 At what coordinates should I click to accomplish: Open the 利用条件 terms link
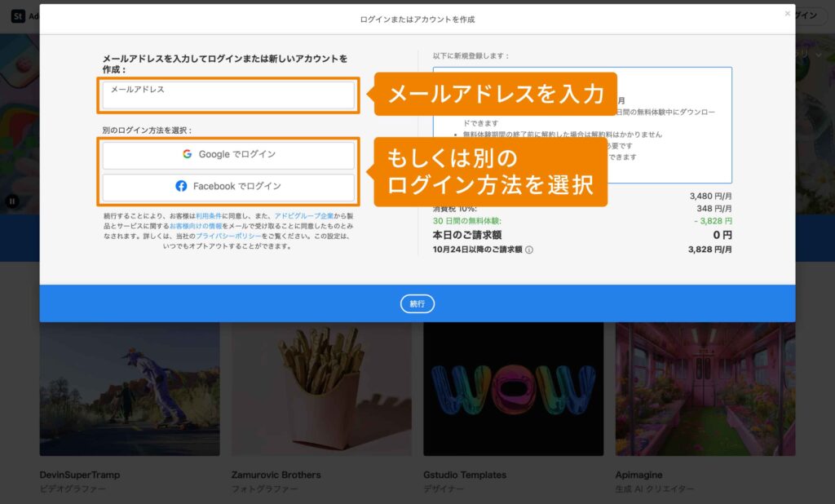209,216
